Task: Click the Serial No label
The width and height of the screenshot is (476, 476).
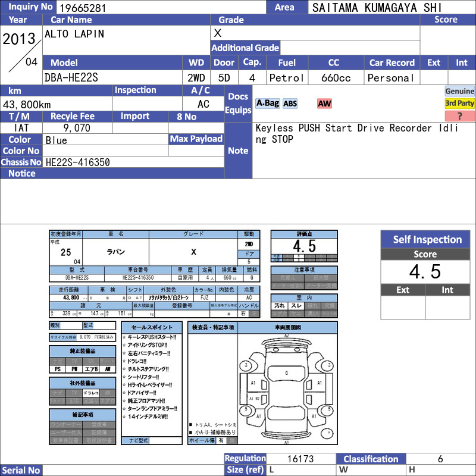Action: (x=21, y=470)
